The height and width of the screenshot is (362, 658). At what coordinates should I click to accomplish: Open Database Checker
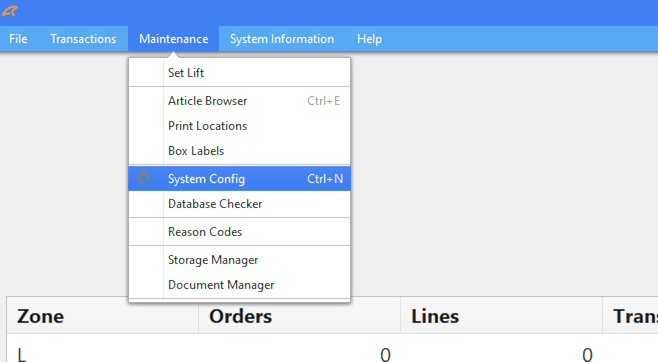(x=239, y=204)
